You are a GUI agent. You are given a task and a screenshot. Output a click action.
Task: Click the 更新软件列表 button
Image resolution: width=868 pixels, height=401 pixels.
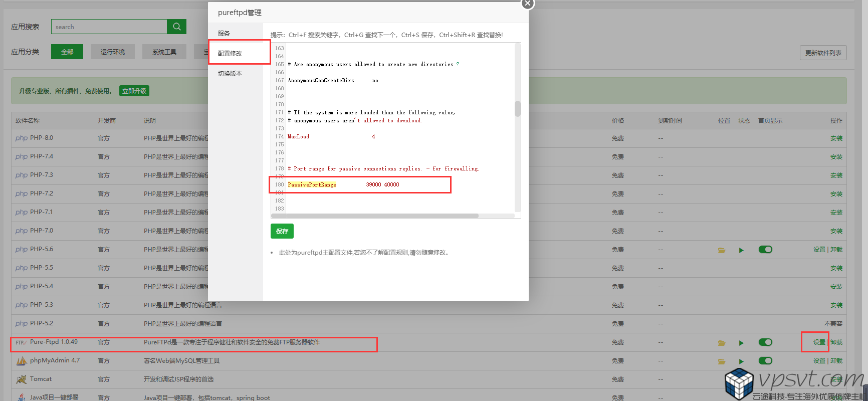point(823,53)
